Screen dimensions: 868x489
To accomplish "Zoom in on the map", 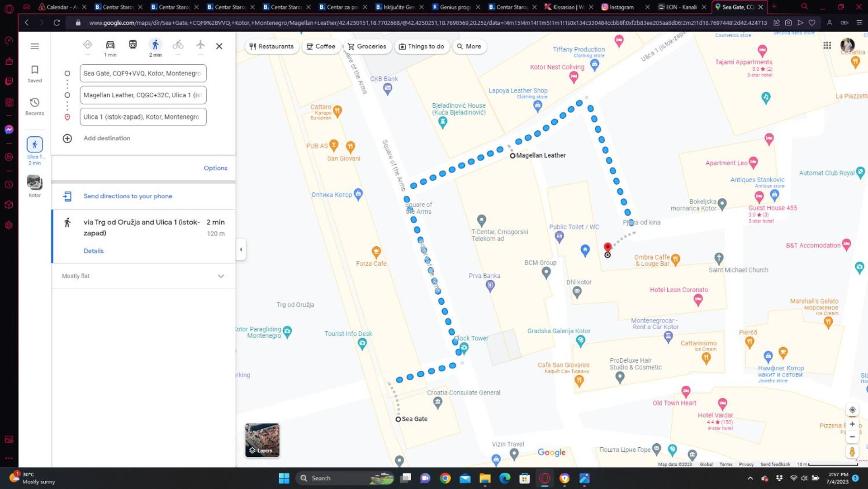I will pos(852,424).
